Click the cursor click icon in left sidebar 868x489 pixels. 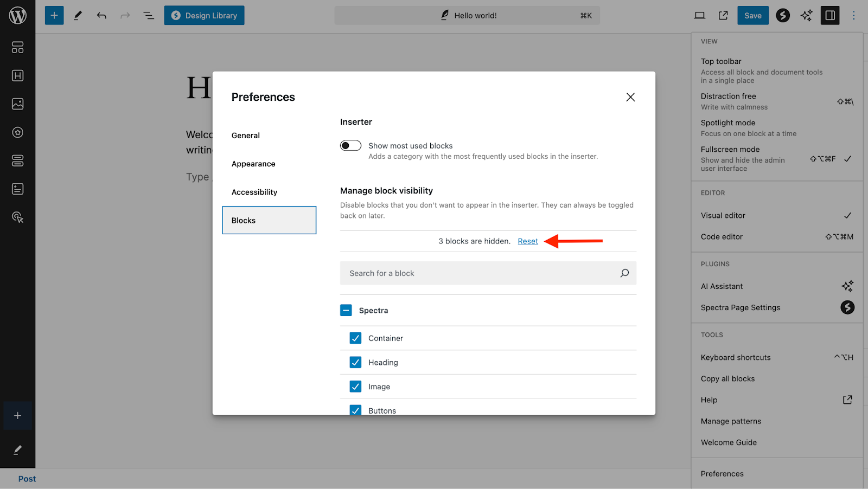tap(17, 217)
